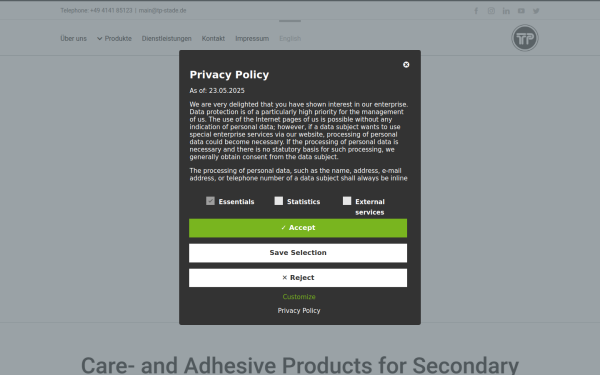Click the green Accept button

[298, 228]
